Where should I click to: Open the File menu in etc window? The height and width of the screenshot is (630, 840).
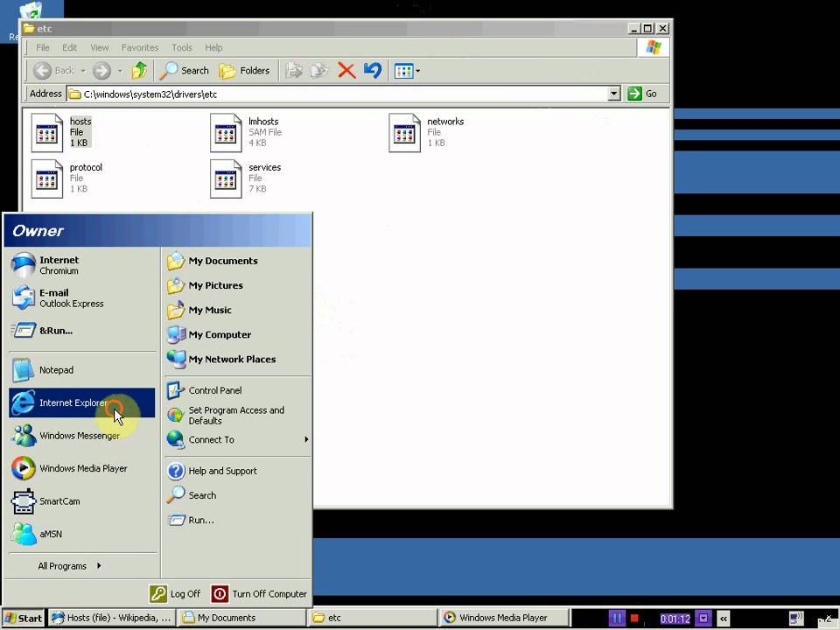tap(42, 47)
